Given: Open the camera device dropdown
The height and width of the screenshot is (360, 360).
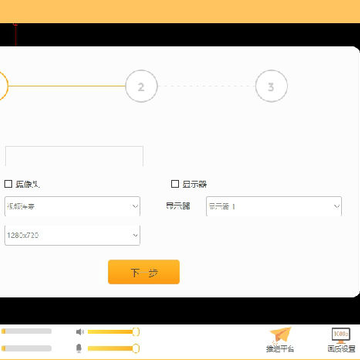Looking at the screenshot, I should coord(72,206).
